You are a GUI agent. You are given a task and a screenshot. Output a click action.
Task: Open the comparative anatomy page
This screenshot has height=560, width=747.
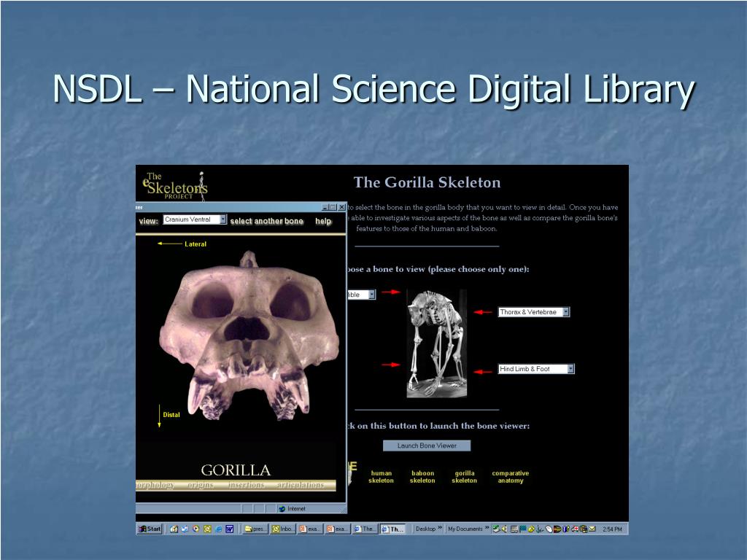(510, 477)
